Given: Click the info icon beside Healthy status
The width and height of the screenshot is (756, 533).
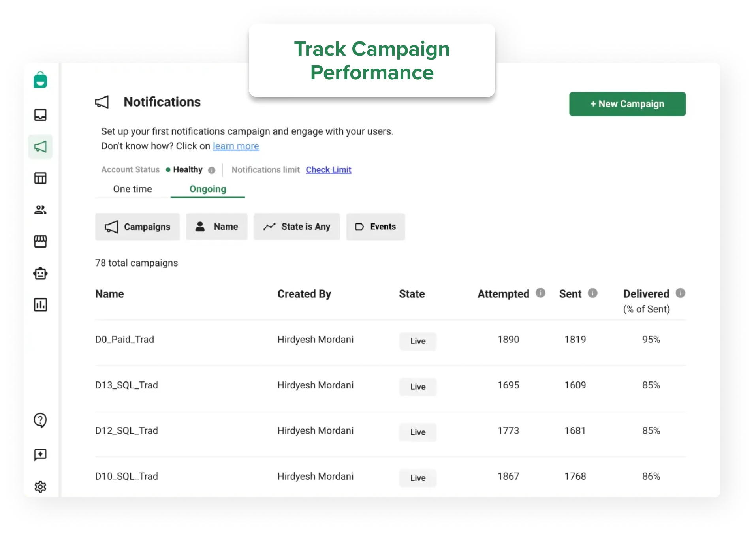Looking at the screenshot, I should (x=212, y=170).
